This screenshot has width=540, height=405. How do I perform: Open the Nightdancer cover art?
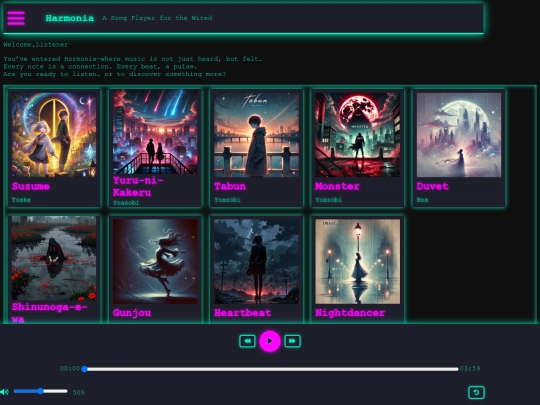tap(358, 261)
